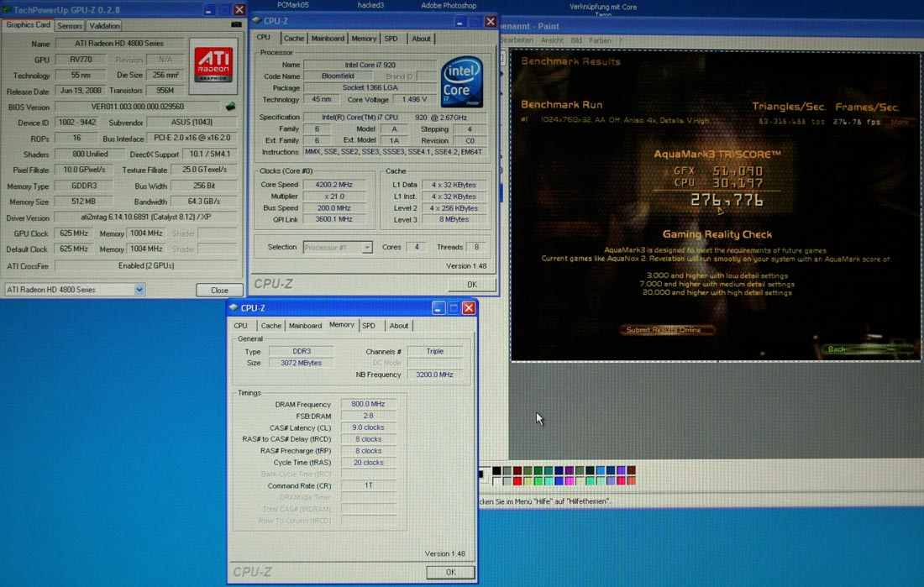
Task: Switch to CPU tab in lower CPU-Z window
Action: [240, 325]
